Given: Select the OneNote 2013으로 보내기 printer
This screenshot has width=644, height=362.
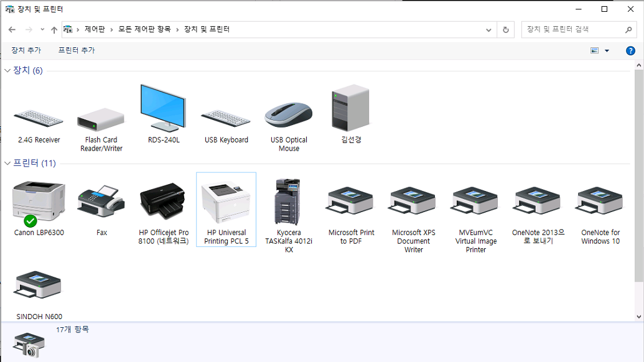Looking at the screenshot, I should 538,215.
